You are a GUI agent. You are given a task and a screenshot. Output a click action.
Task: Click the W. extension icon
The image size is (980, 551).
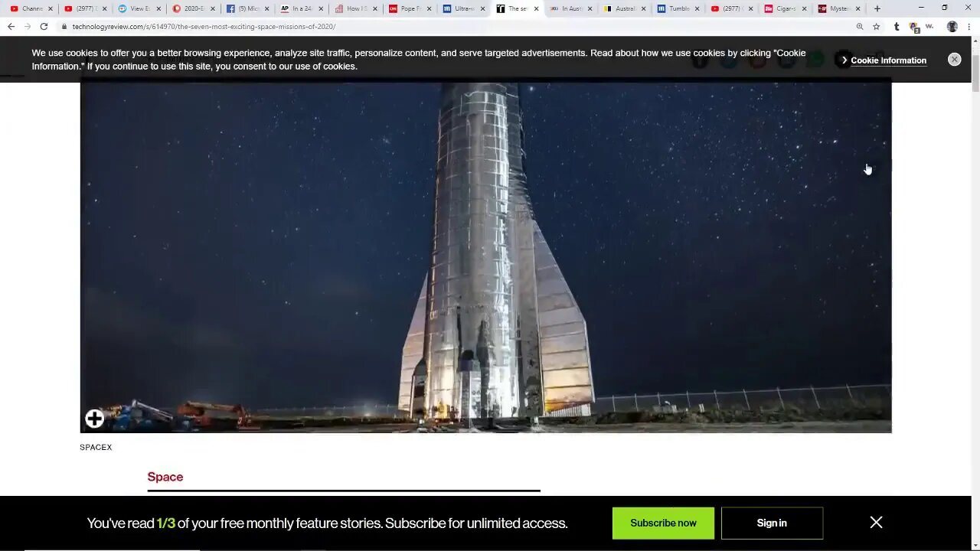coord(929,26)
